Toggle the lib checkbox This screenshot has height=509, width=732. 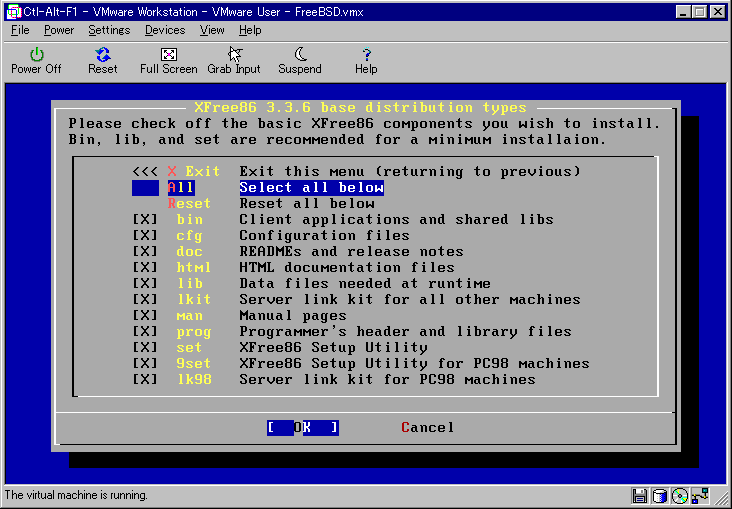tap(145, 283)
